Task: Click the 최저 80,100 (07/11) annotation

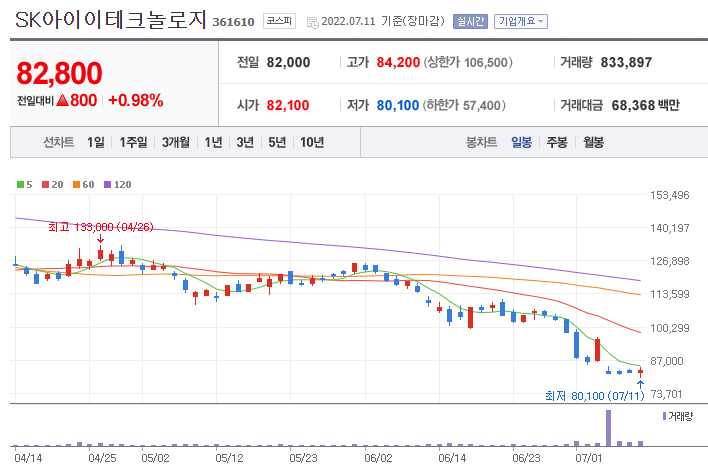Action: [x=595, y=396]
